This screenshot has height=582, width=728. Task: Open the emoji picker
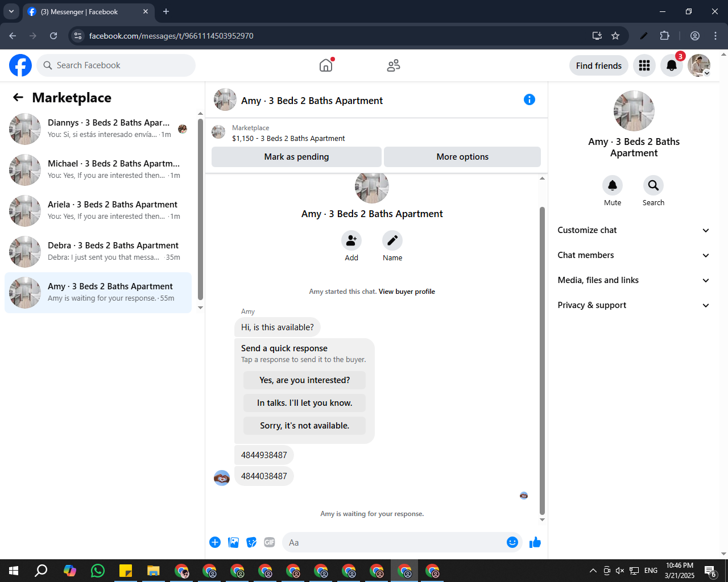coord(512,542)
